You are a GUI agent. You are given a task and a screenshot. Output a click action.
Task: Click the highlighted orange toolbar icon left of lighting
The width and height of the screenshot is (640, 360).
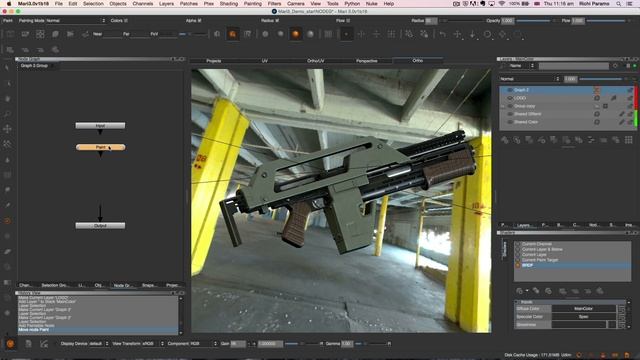tap(232, 34)
